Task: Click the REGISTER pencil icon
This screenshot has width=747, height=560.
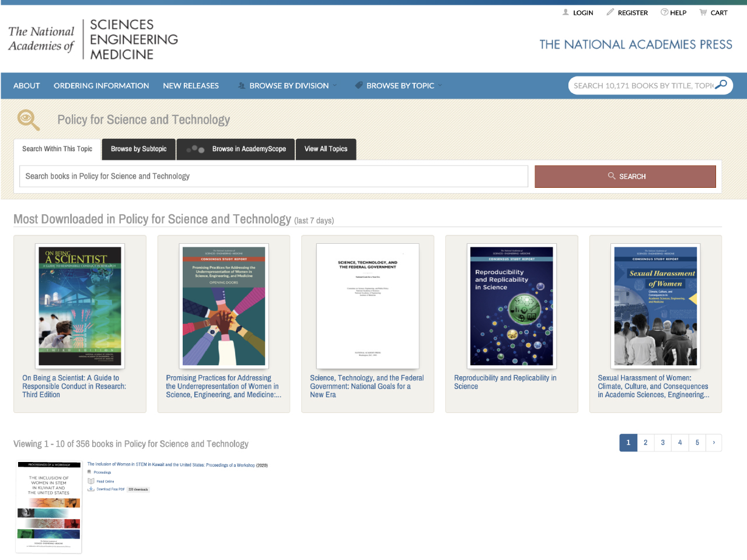Action: tap(610, 12)
